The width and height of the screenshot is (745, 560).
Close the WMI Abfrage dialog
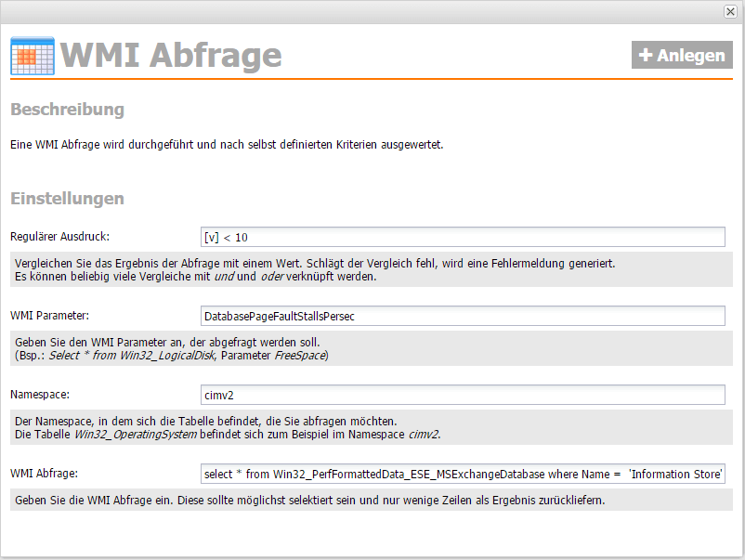pyautogui.click(x=730, y=11)
